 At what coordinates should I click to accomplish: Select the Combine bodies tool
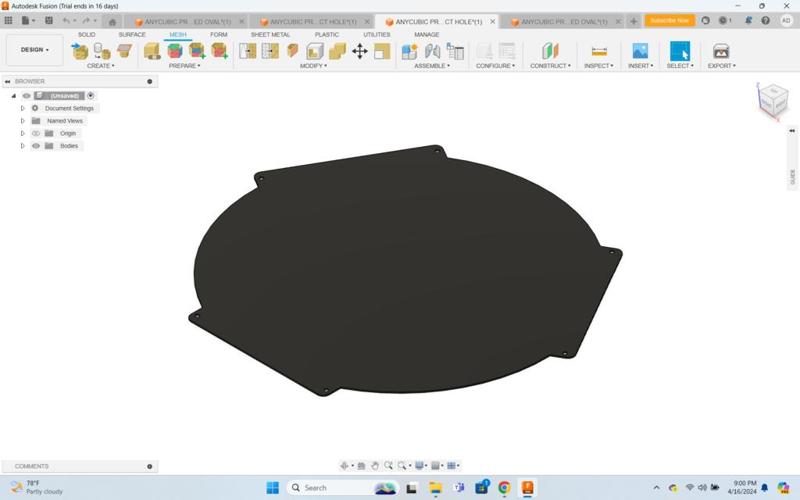[x=337, y=51]
